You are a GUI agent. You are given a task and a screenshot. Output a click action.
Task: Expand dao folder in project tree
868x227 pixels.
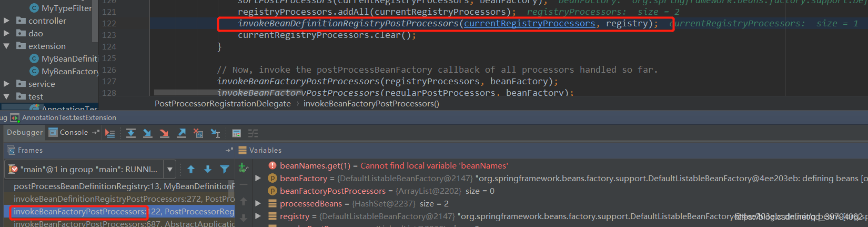pos(6,33)
